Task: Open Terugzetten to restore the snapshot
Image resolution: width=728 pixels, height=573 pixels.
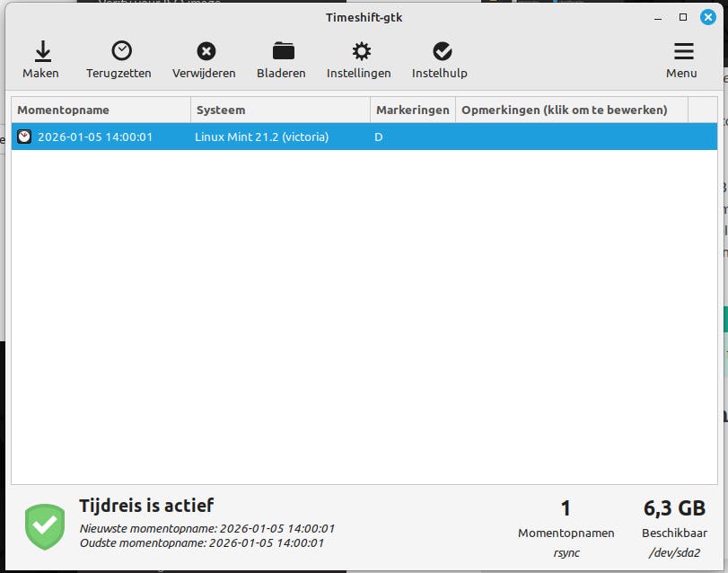Action: pyautogui.click(x=118, y=60)
